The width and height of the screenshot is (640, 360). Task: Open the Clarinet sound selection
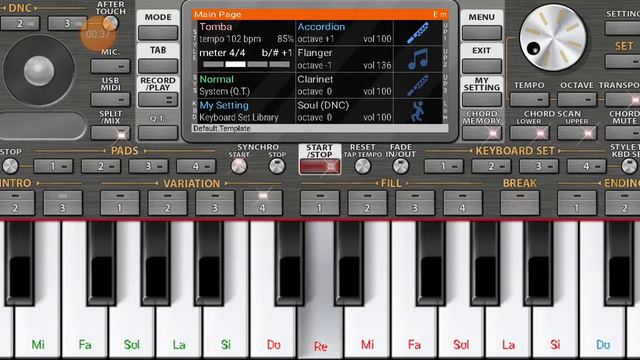tap(344, 85)
